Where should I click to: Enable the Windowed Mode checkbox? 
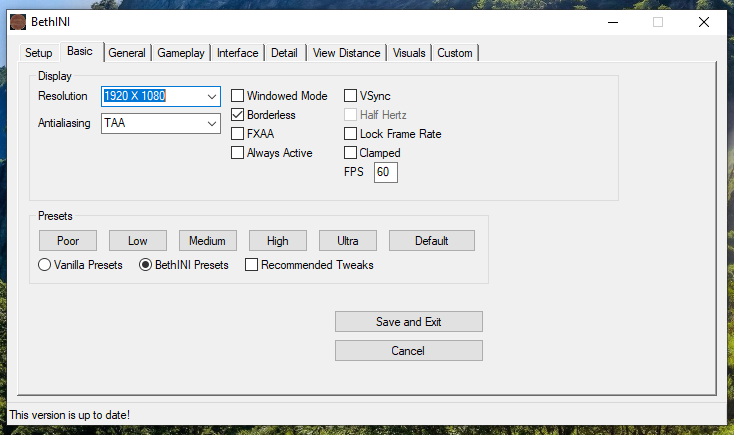click(238, 96)
